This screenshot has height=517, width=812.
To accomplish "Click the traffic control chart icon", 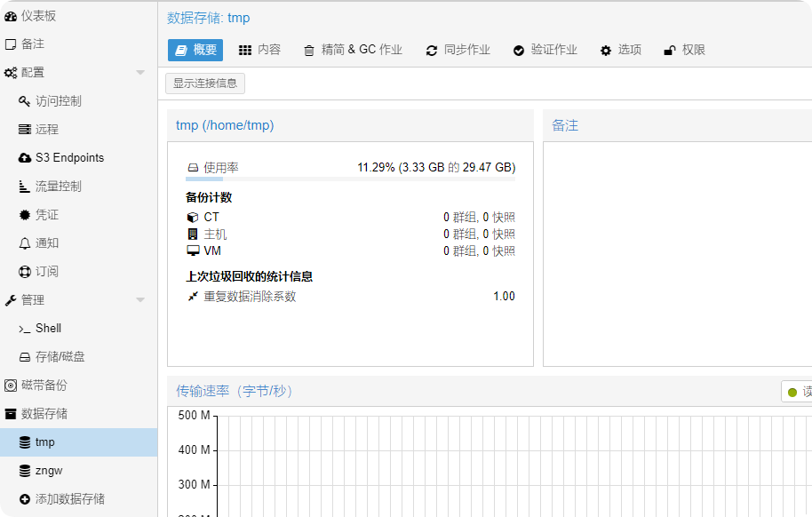I will [x=25, y=187].
